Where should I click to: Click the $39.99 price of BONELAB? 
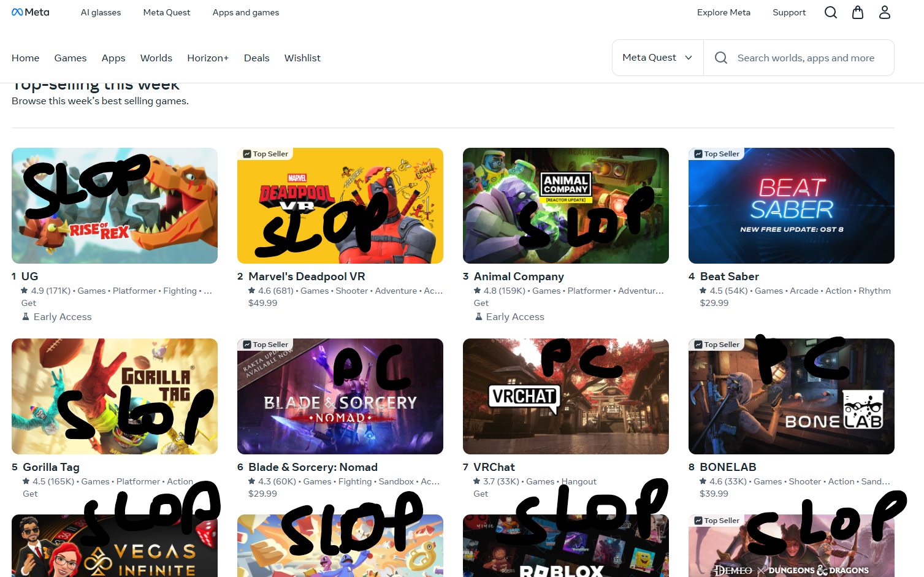click(714, 494)
